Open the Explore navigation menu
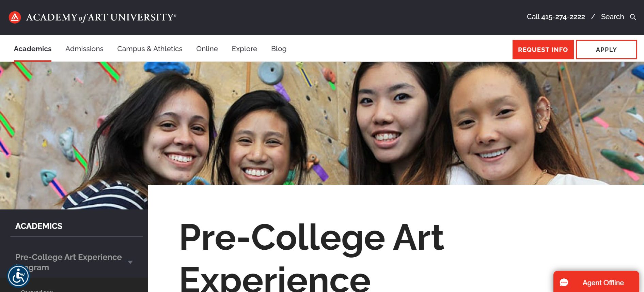 (x=244, y=49)
